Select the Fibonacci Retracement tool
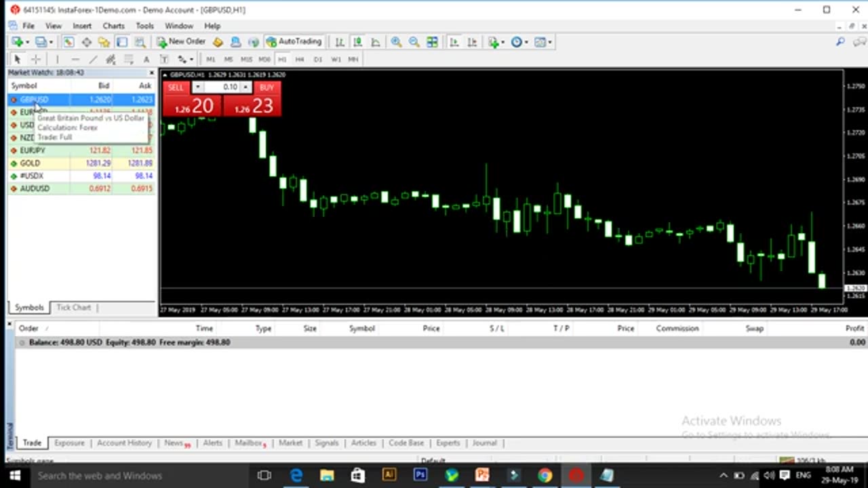The image size is (868, 488). tap(128, 60)
